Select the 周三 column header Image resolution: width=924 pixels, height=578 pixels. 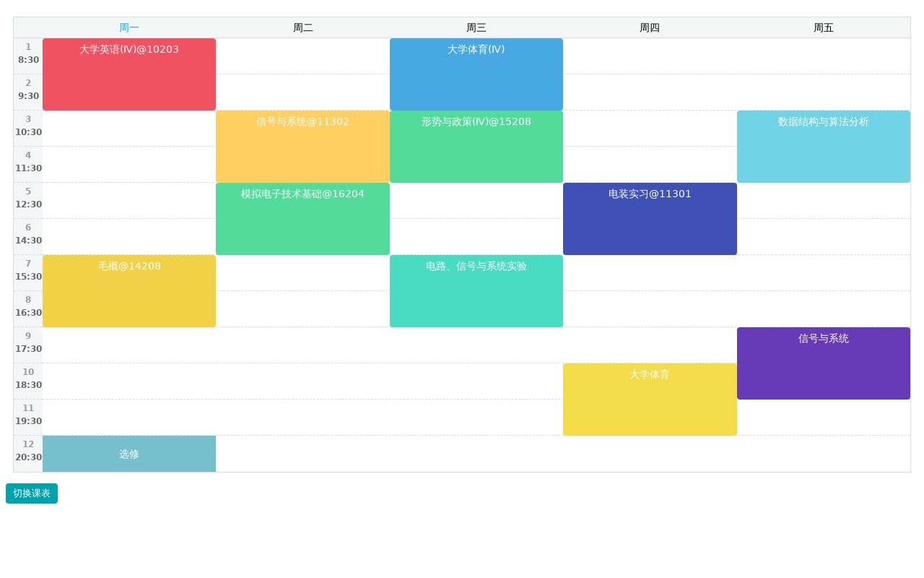[x=476, y=27]
